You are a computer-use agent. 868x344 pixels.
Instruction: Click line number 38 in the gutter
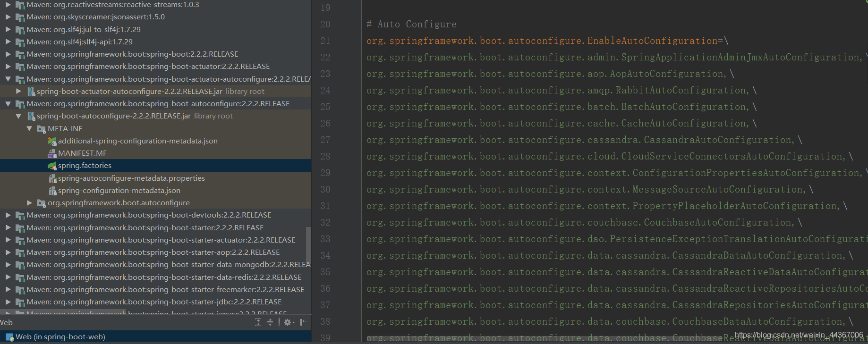[325, 321]
